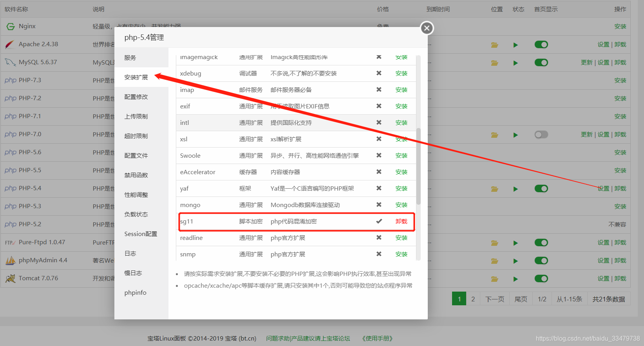Install the eAccelerator extension

pyautogui.click(x=402, y=172)
